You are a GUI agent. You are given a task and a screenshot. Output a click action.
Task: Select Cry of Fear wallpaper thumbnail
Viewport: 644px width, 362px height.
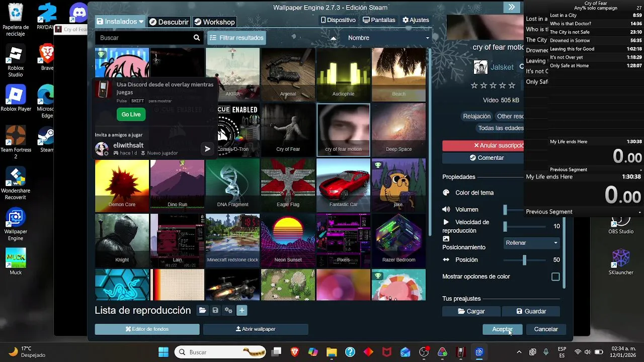288,130
